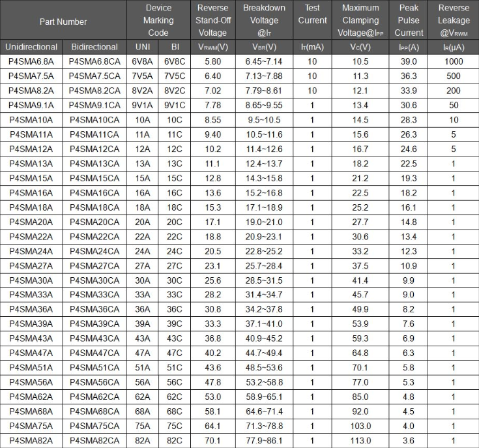Select the Reverse Stand-Off Voltage header
The height and width of the screenshot is (448, 479).
(213, 20)
